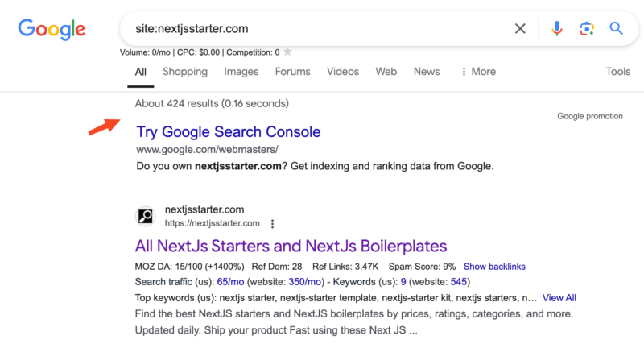Start voice search with the microphone icon
Viewport: 644px width, 348px height.
click(557, 29)
